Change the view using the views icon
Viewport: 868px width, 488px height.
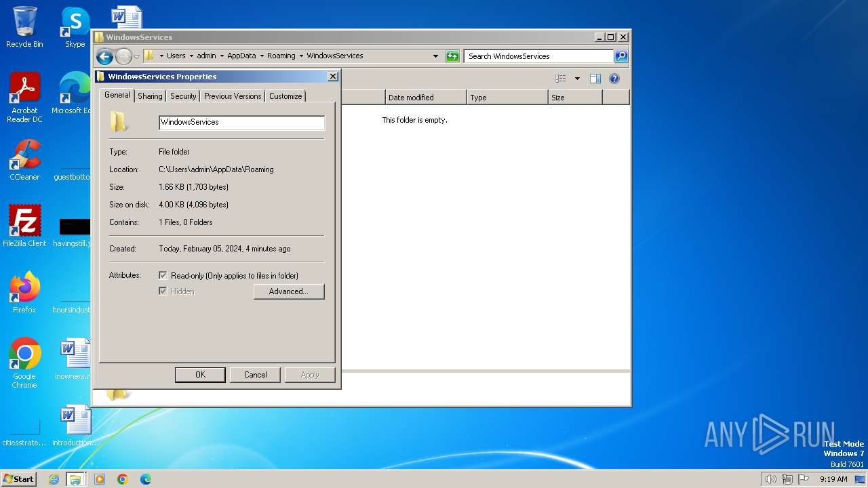(561, 79)
